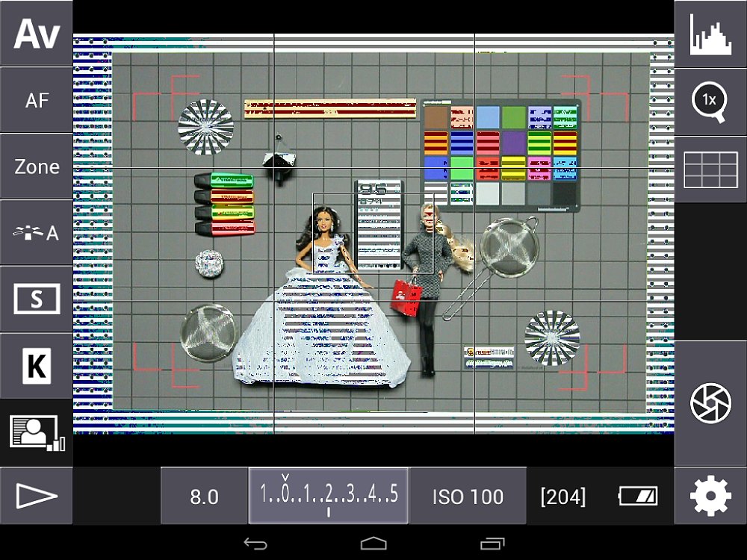Tap the center focus frame in live view
747x560 pixels.
[373, 233]
